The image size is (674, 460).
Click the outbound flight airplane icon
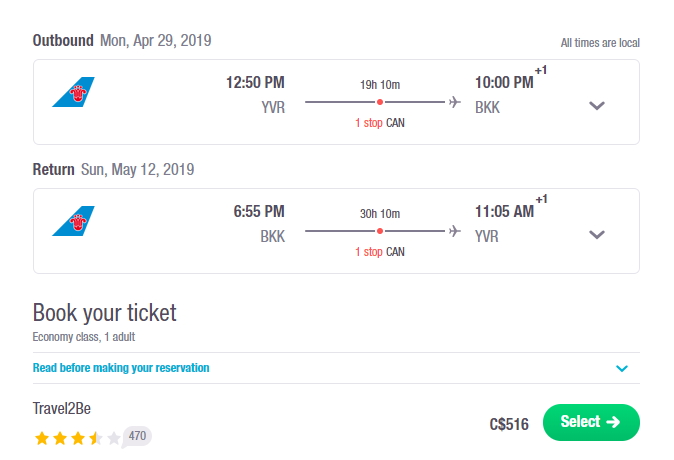coord(454,102)
